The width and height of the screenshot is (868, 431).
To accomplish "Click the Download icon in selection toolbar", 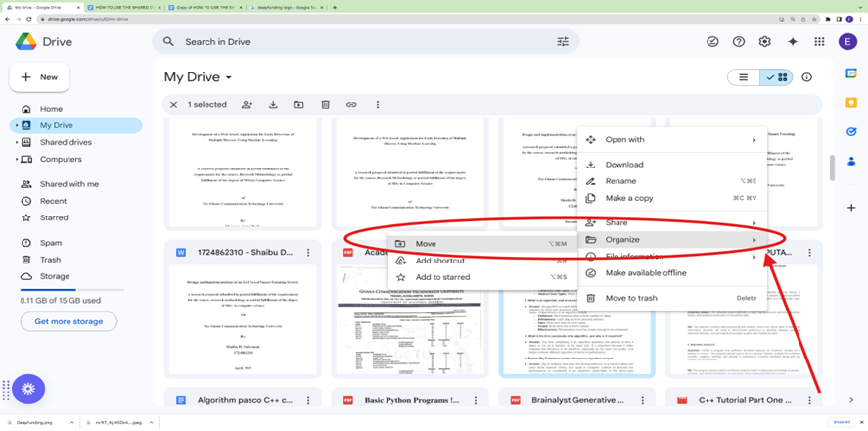I will [273, 105].
